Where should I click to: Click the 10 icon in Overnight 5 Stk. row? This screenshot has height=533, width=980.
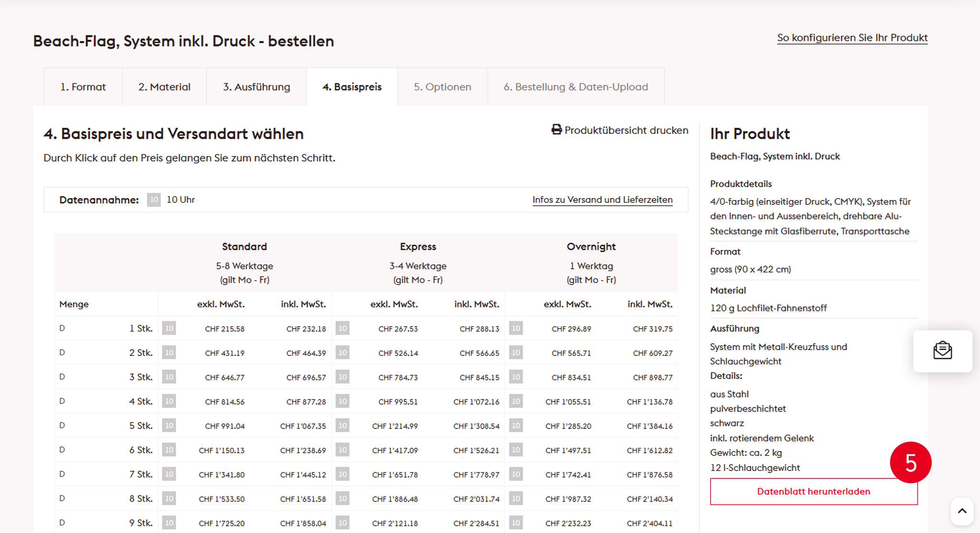click(x=515, y=425)
